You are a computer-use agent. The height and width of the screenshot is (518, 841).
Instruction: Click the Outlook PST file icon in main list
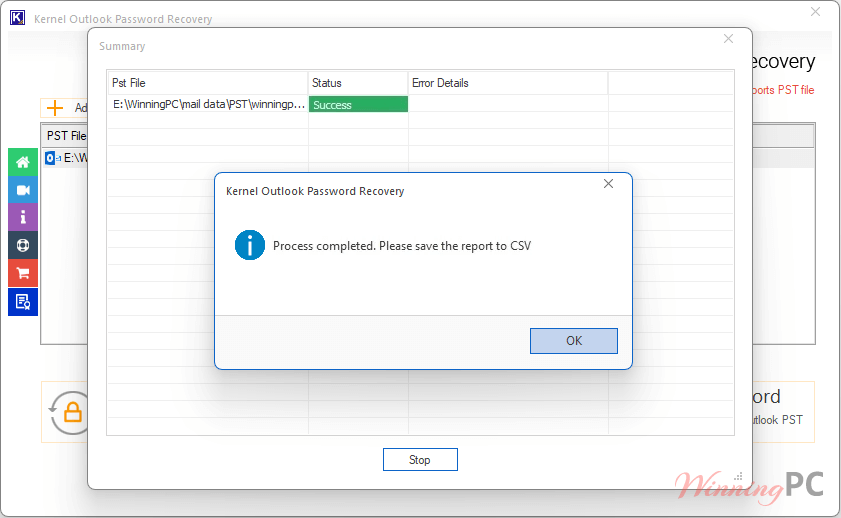[x=53, y=158]
